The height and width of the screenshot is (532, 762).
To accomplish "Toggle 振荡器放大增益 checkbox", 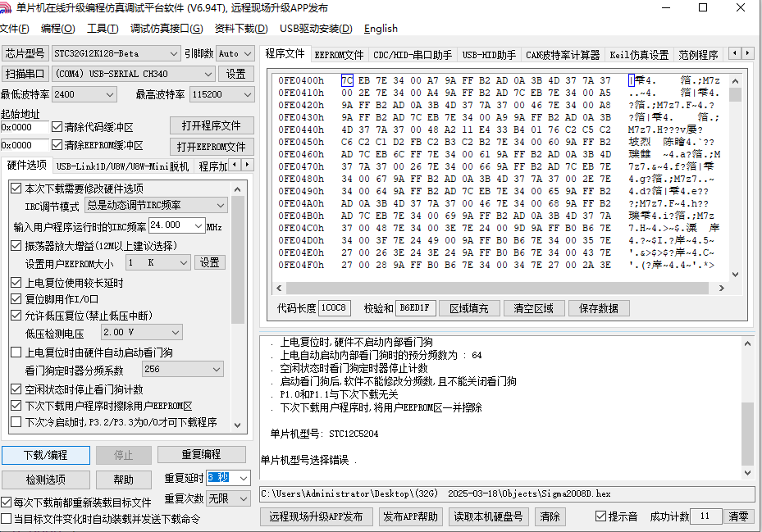I will click(16, 246).
